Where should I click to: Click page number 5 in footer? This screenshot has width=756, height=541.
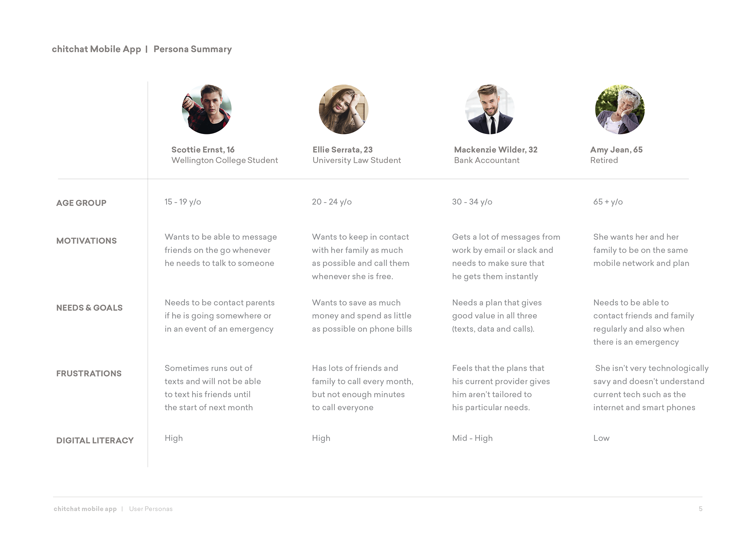[700, 509]
